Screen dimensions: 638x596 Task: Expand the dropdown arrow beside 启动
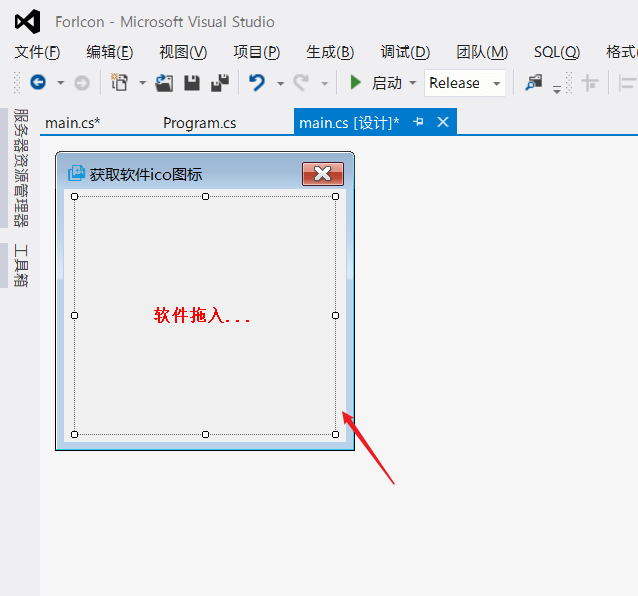tap(412, 83)
